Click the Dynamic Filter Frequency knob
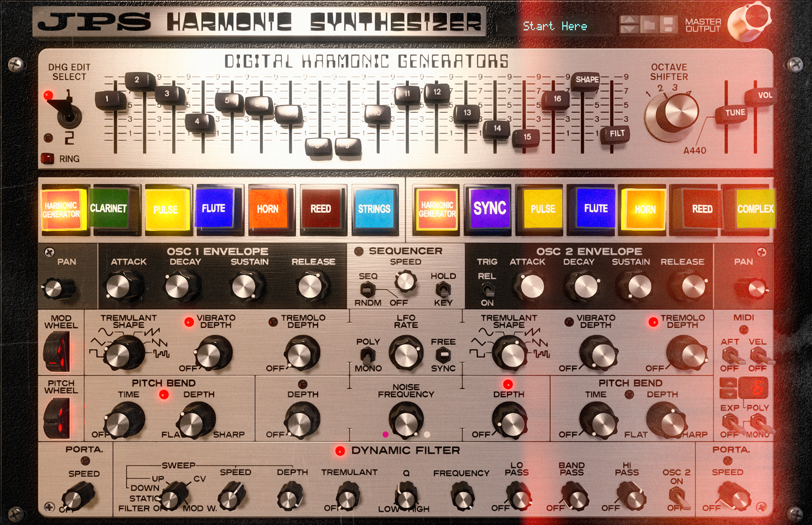812x525 pixels. click(462, 496)
